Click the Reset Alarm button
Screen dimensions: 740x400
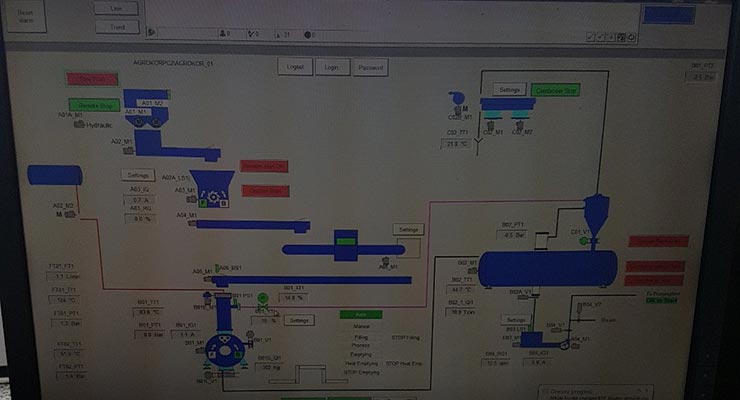click(x=25, y=22)
